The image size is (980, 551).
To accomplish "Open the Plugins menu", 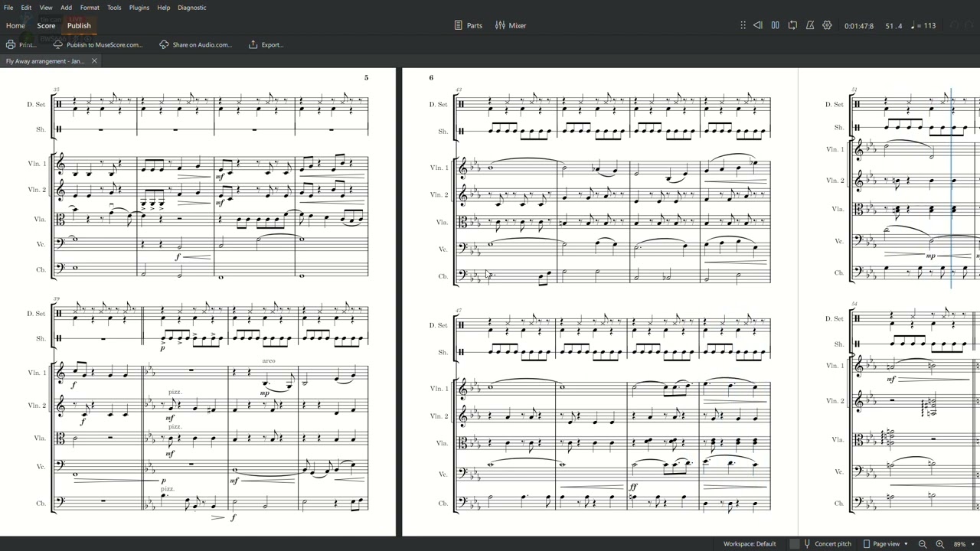I will click(x=139, y=8).
